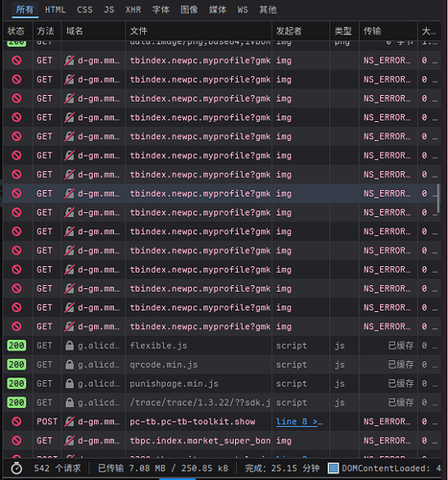
Task: Click the blocked icon of pc-tb.pc-tb-toolkit.show
Action: pos(16,421)
